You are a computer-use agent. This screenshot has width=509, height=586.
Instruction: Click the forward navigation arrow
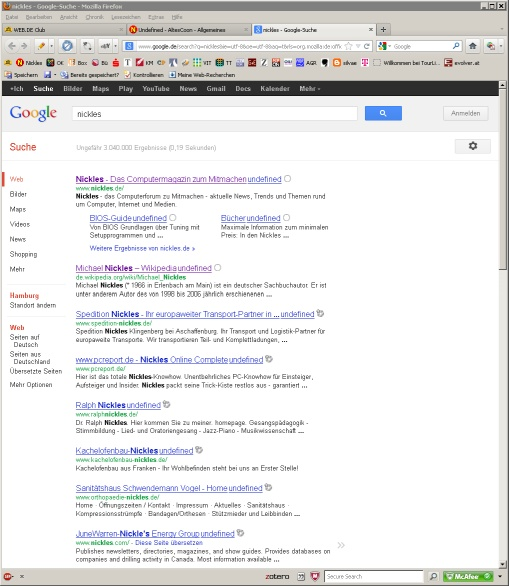[x=24, y=46]
